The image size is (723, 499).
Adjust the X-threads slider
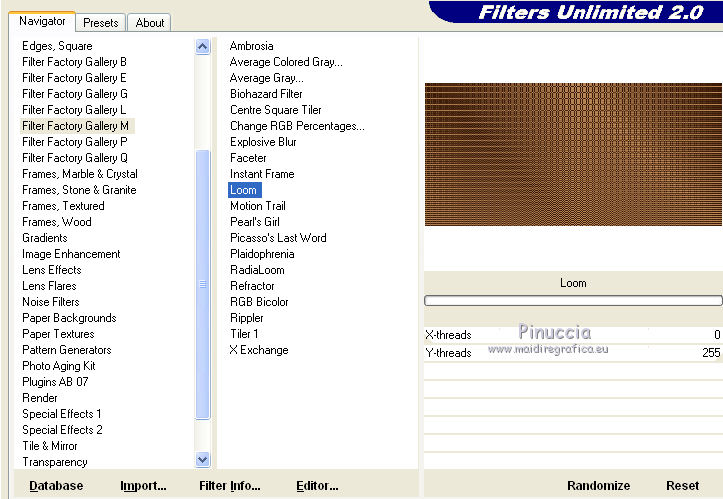click(573, 335)
